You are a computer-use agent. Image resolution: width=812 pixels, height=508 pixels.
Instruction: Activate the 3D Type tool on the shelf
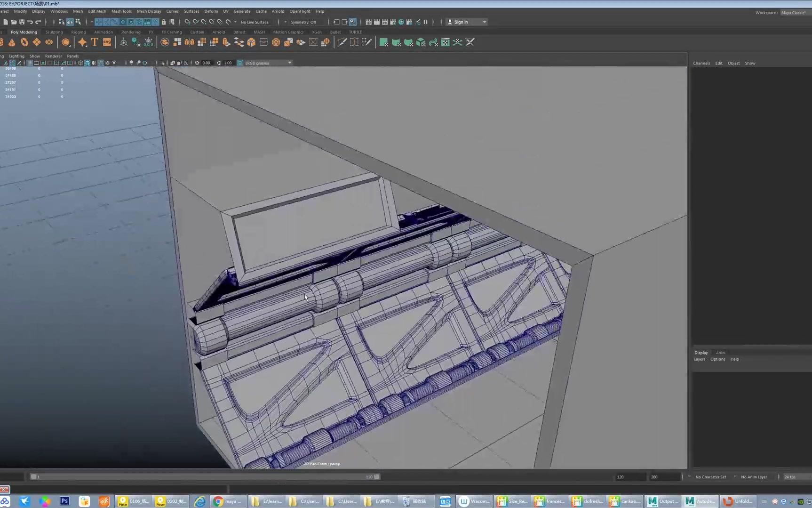(94, 42)
